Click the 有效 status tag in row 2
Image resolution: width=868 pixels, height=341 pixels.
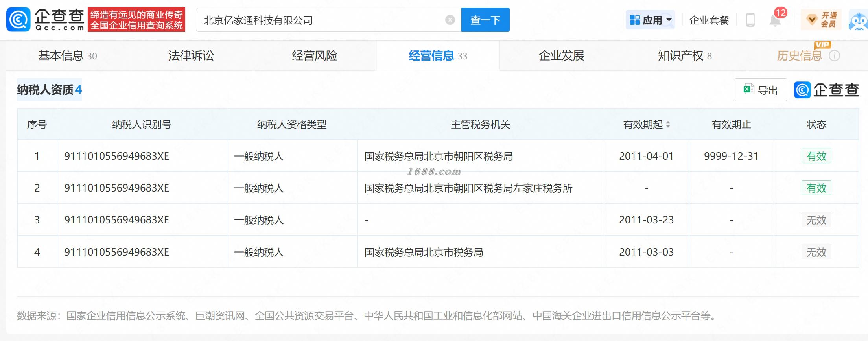(816, 188)
